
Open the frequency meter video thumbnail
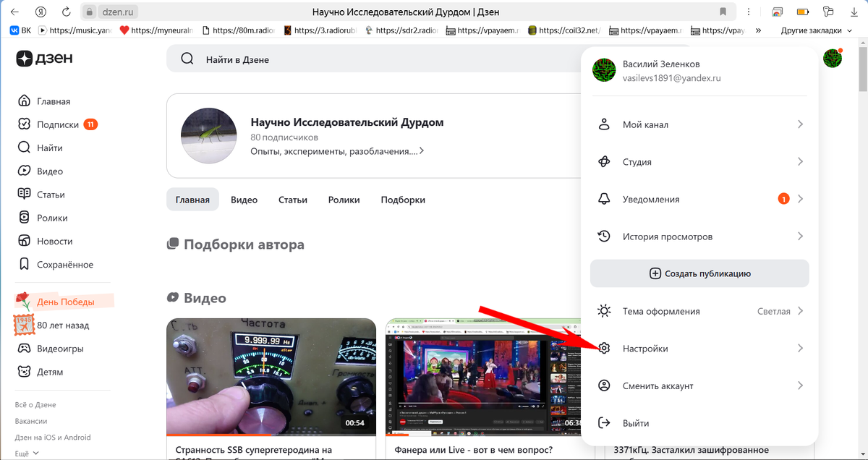pyautogui.click(x=271, y=378)
